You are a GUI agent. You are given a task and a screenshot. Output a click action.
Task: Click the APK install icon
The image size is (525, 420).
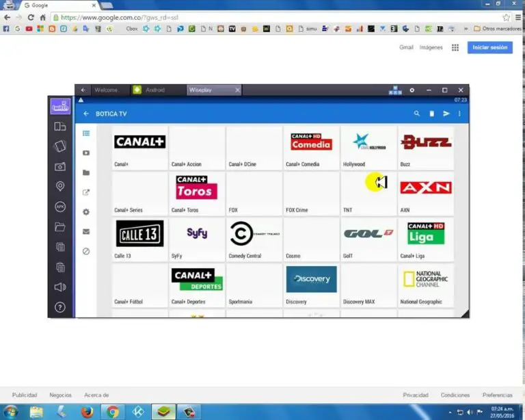tap(60, 207)
